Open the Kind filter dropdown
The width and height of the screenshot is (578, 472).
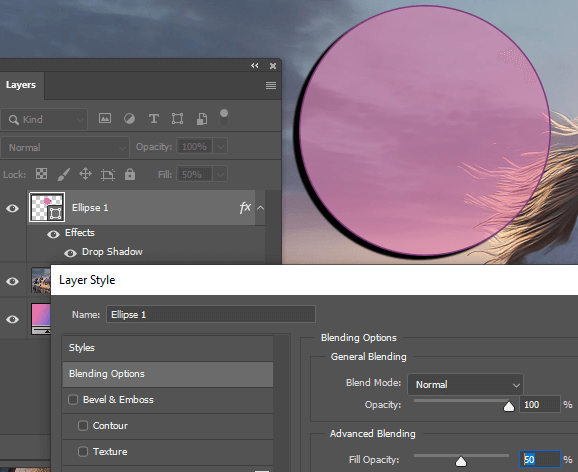click(44, 119)
